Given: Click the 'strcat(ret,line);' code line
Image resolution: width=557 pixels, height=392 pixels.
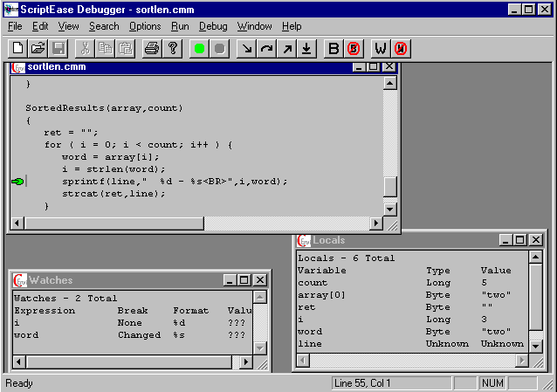Looking at the screenshot, I should tap(113, 194).
